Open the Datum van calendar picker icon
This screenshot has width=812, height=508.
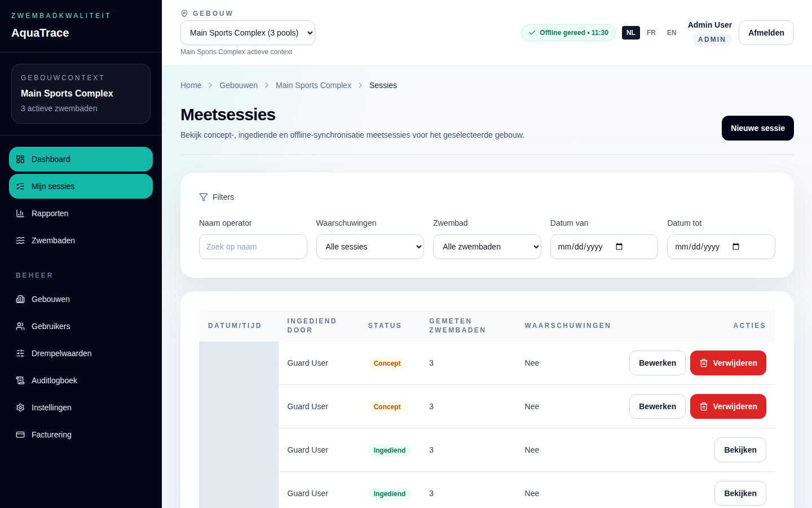click(x=619, y=247)
